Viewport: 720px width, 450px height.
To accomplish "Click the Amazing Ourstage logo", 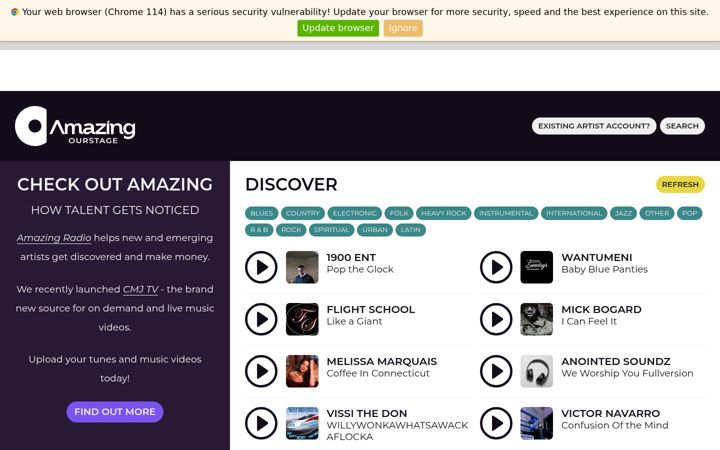I will 75,126.
